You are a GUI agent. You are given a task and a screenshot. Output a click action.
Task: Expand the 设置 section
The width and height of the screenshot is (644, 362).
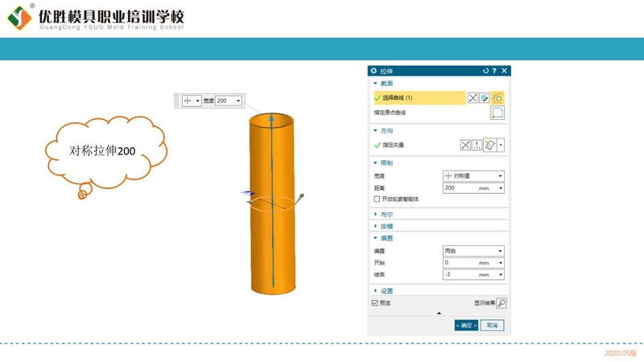tap(375, 290)
